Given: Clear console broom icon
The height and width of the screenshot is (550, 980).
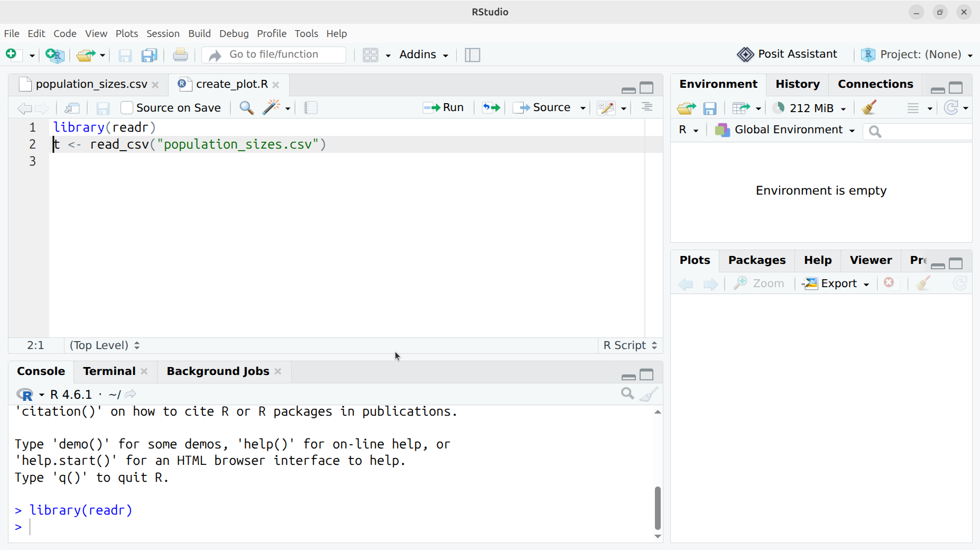Looking at the screenshot, I should tap(649, 394).
